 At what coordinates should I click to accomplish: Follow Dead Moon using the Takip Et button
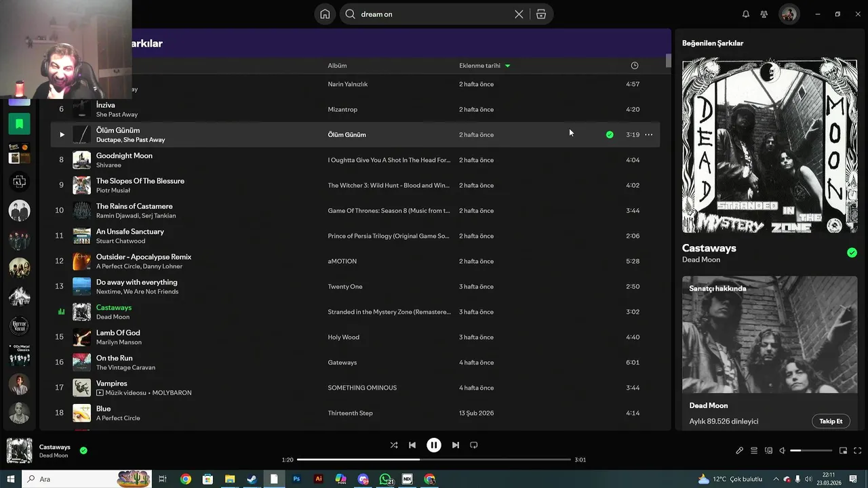(831, 421)
